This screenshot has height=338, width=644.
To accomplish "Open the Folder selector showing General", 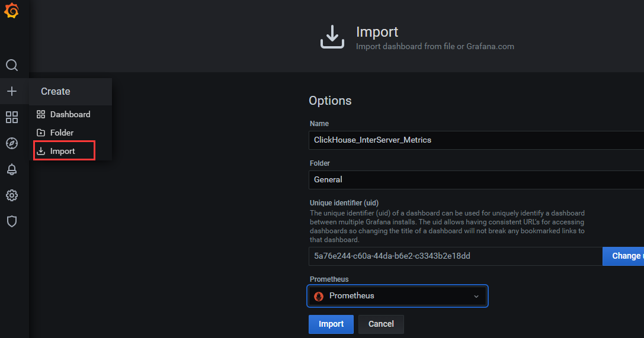I will (x=476, y=180).
